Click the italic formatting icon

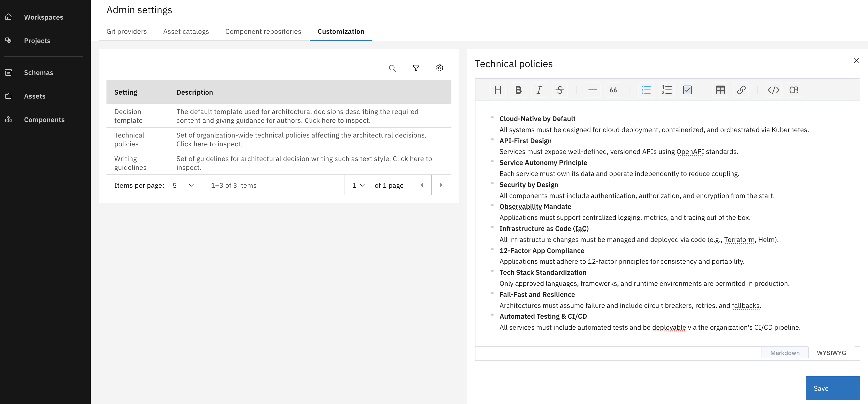pyautogui.click(x=539, y=90)
